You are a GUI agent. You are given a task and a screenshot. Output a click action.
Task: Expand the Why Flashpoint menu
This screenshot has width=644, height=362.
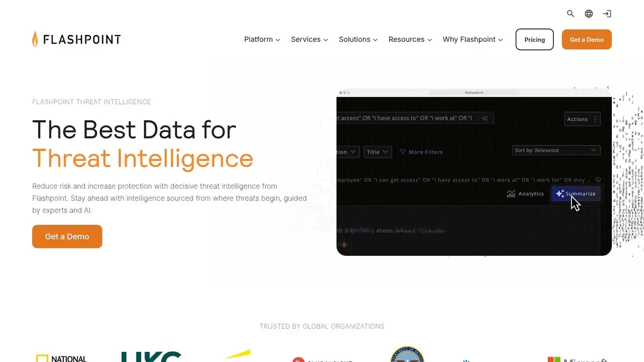coord(472,39)
